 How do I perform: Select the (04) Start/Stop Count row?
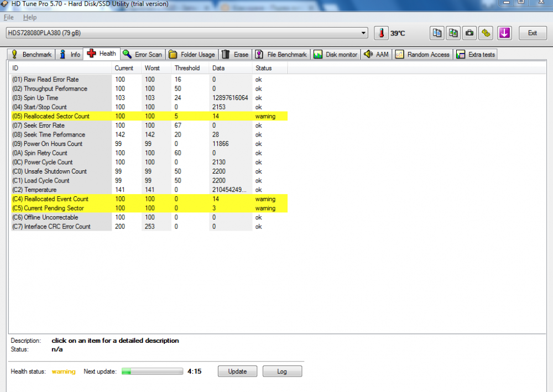149,107
